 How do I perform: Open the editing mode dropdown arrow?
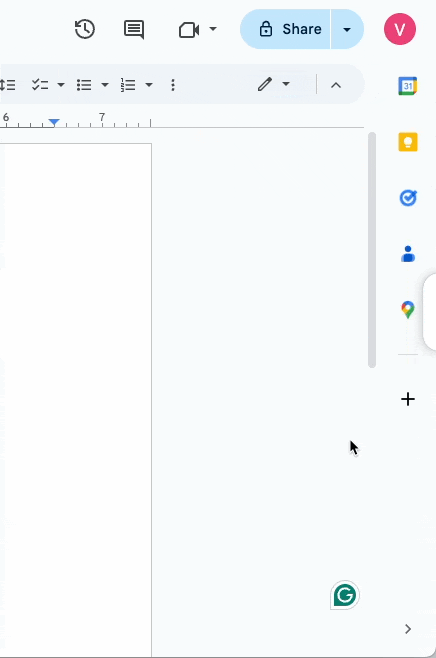pyautogui.click(x=286, y=84)
